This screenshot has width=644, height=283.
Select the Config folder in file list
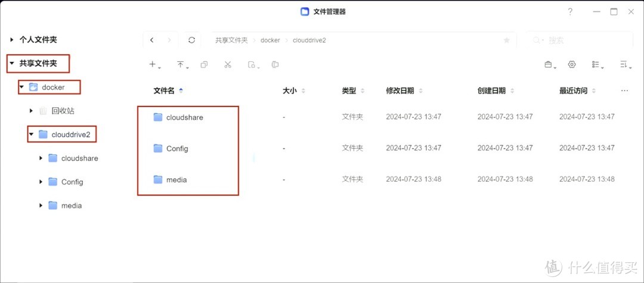[x=177, y=148]
